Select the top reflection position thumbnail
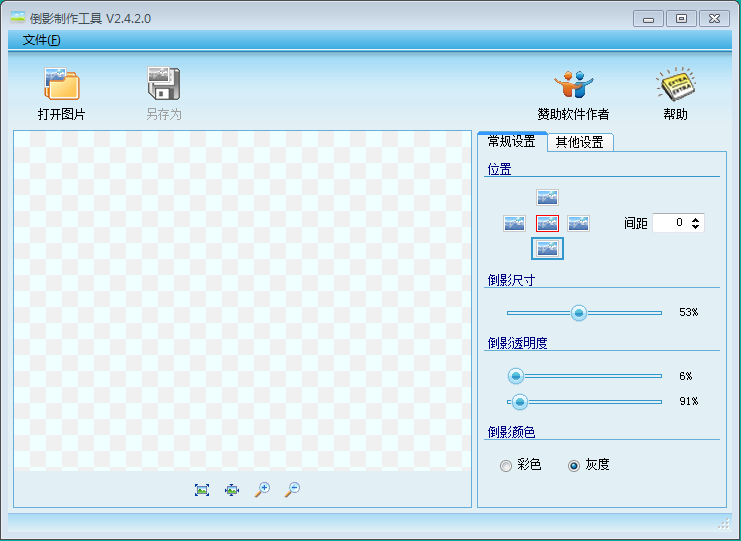This screenshot has height=541, width=741. click(547, 197)
